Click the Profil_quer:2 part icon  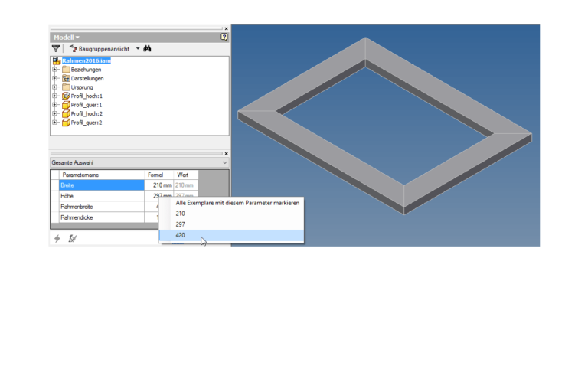coord(66,122)
